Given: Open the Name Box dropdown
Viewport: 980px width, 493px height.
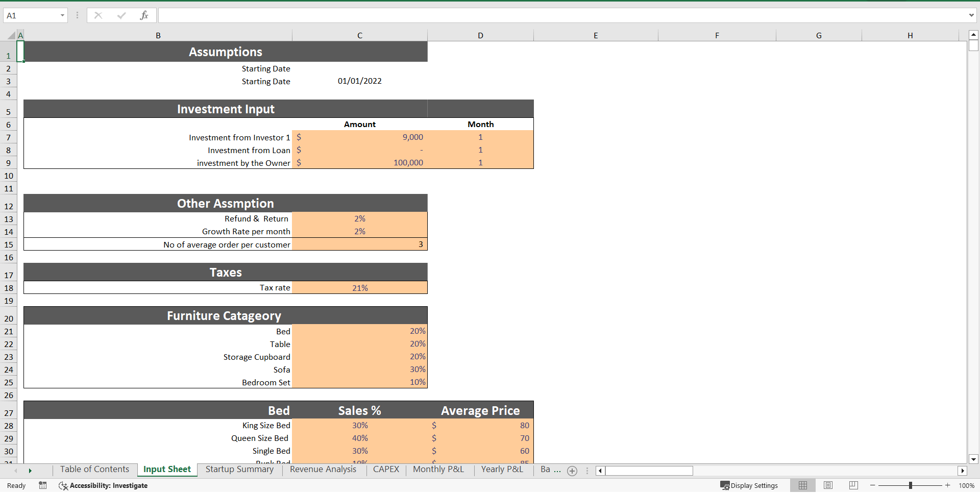Looking at the screenshot, I should click(x=62, y=15).
